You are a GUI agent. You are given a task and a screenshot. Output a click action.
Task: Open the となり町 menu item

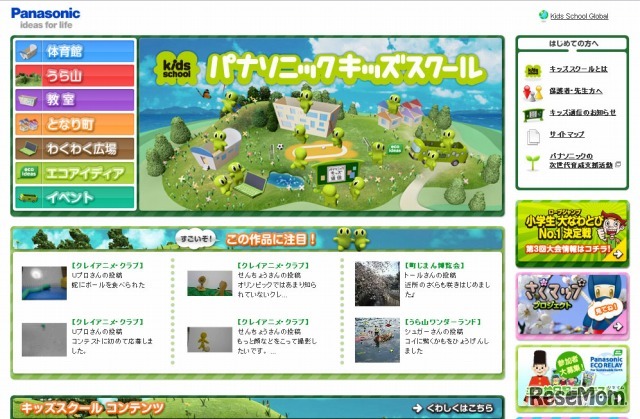pyautogui.click(x=75, y=124)
